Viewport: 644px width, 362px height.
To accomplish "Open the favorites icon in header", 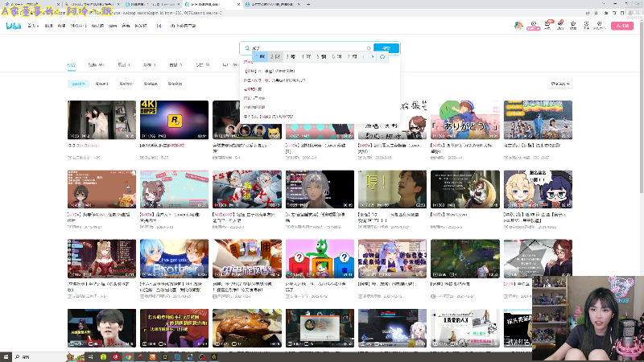I will [x=573, y=26].
